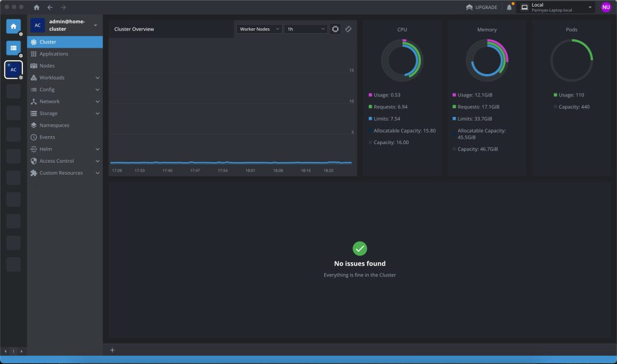Open the Worker Nodes dropdown
617x364 pixels.
258,29
